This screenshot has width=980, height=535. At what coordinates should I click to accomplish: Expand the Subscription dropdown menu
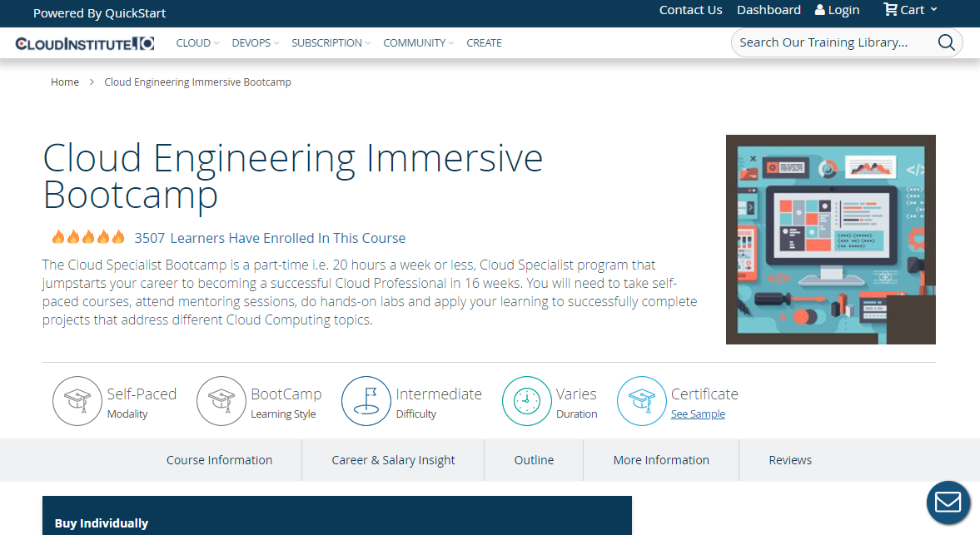[331, 43]
